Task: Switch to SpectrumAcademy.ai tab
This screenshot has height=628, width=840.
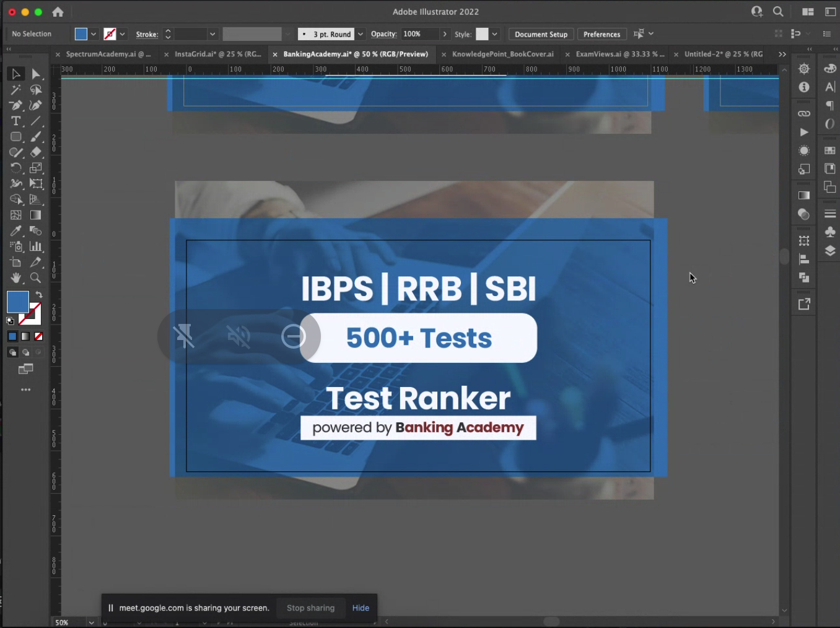Action: [x=108, y=55]
